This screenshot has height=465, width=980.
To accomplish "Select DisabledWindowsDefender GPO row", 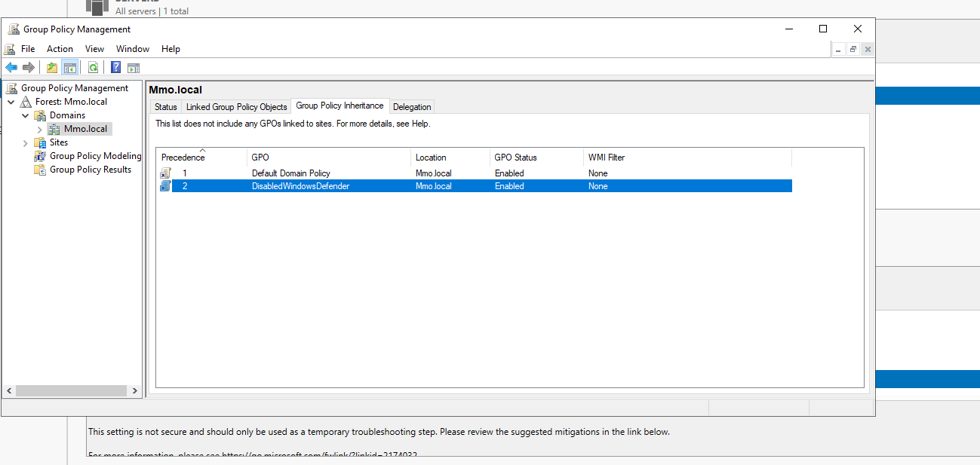I will pyautogui.click(x=475, y=186).
